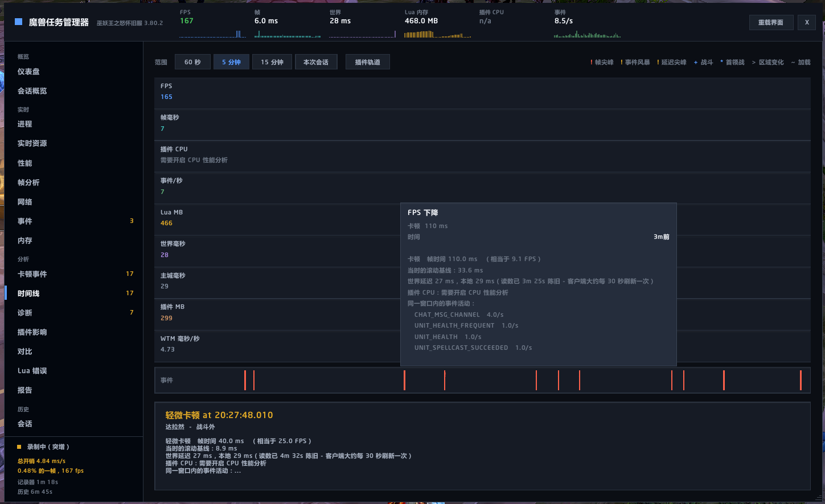Click the 战斗 legend entry

703,63
